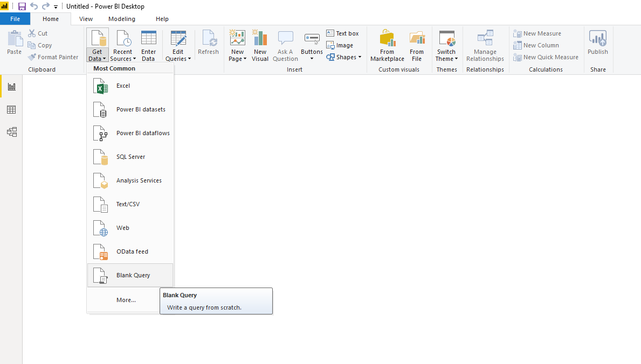Select Blank Query from menu

130,275
